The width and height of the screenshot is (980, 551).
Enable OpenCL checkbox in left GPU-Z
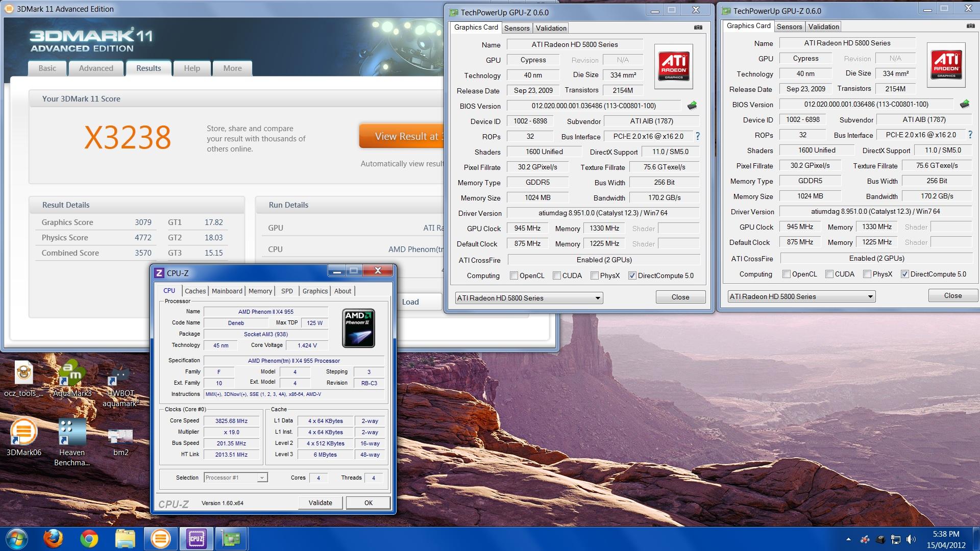tap(514, 275)
